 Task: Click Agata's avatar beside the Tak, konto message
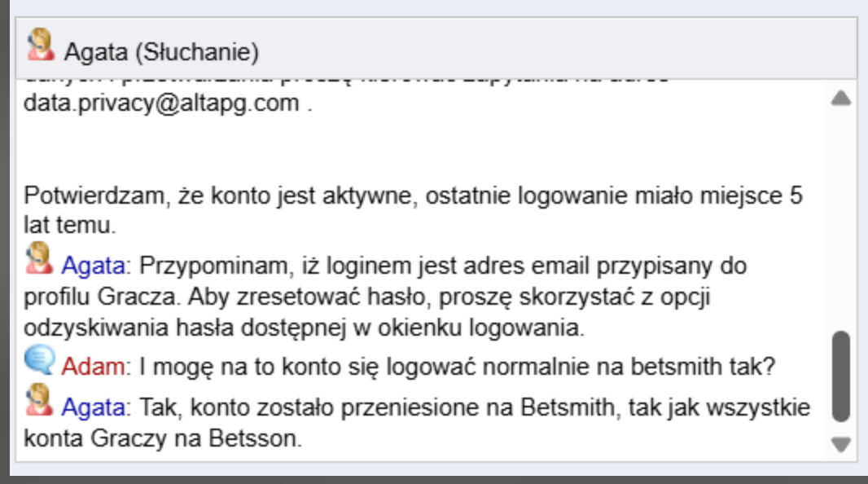click(x=39, y=400)
